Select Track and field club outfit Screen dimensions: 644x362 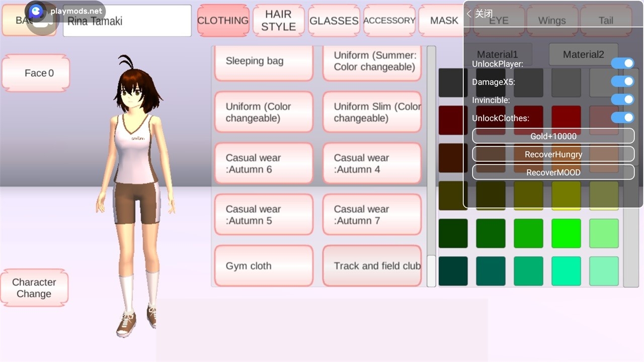[x=372, y=266]
